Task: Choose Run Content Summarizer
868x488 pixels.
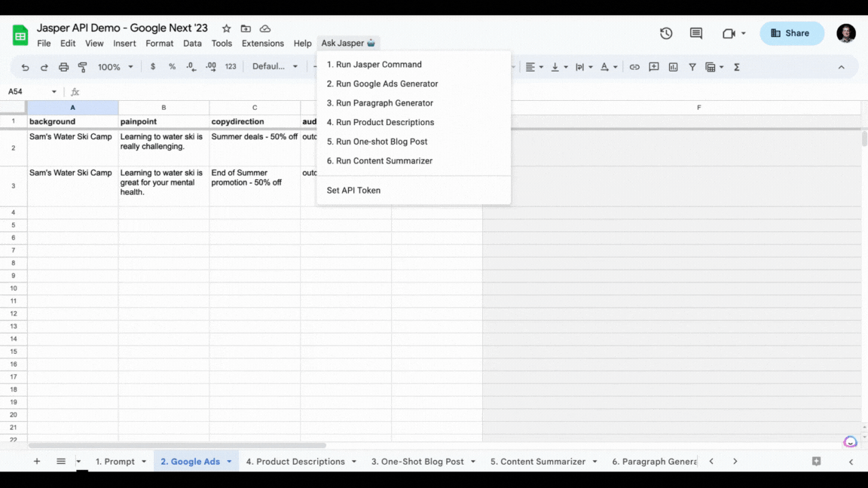Action: click(414, 161)
